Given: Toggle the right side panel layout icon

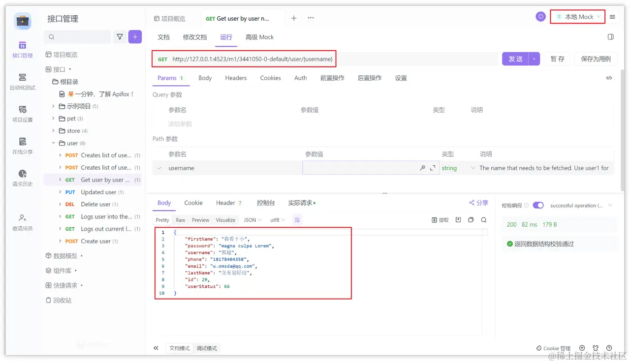Looking at the screenshot, I should click(611, 37).
